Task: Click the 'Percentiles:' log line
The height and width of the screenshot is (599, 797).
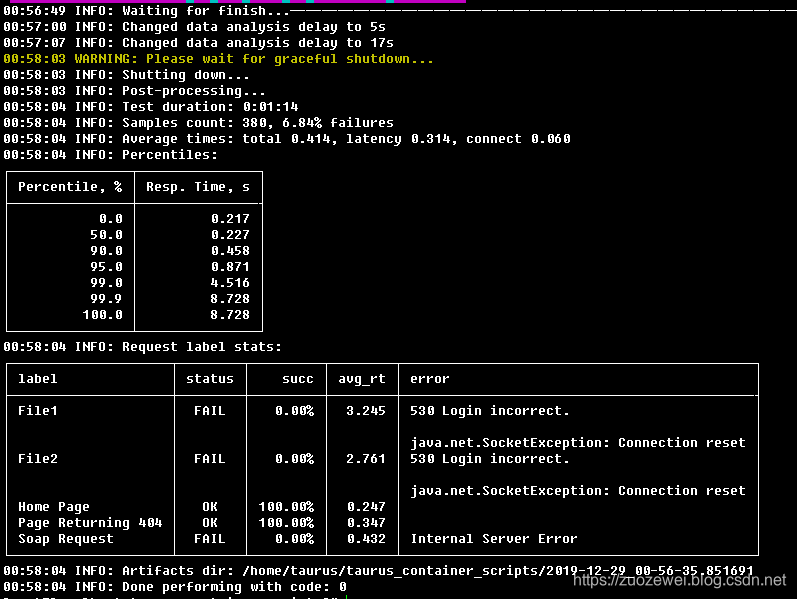Action: (x=110, y=155)
